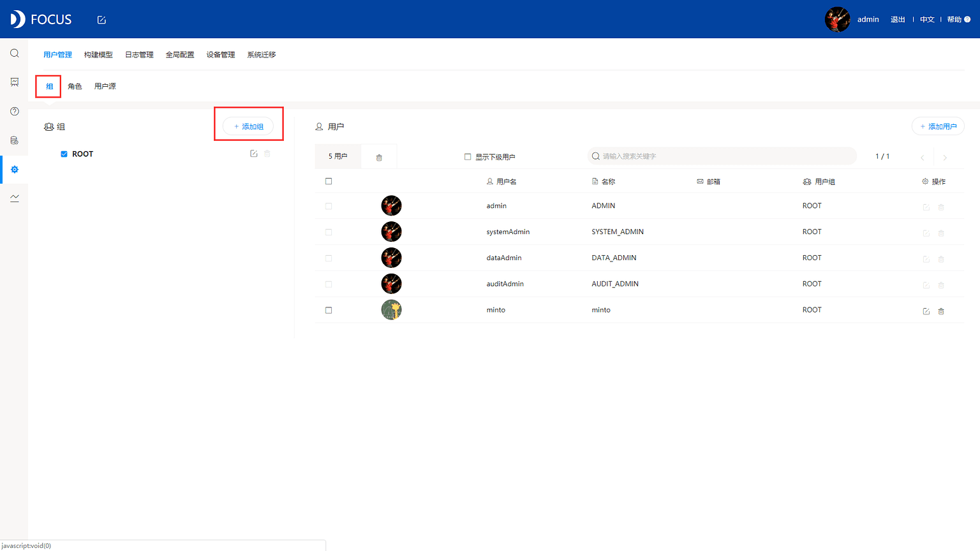Open the 用户管理 menu
The height and width of the screenshot is (551, 980).
click(57, 55)
